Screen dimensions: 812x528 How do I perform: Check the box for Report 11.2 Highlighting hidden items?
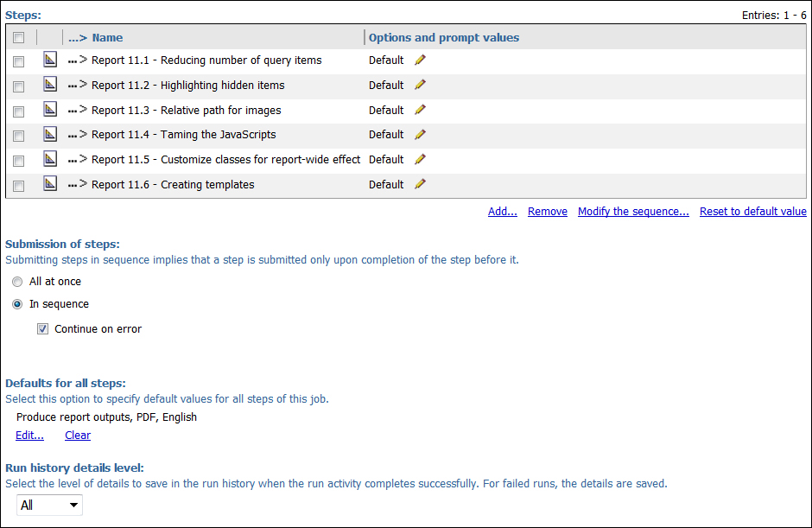click(19, 86)
